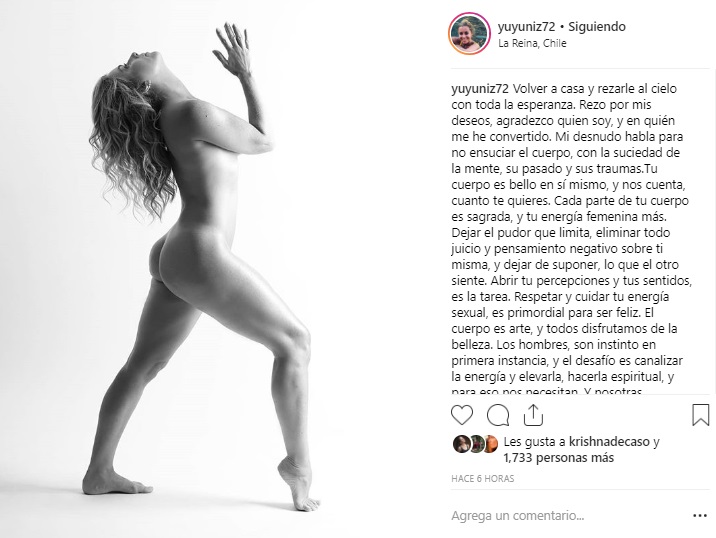This screenshot has width=716, height=538.
Task: Open the third orange liker avatar
Action: click(490, 443)
